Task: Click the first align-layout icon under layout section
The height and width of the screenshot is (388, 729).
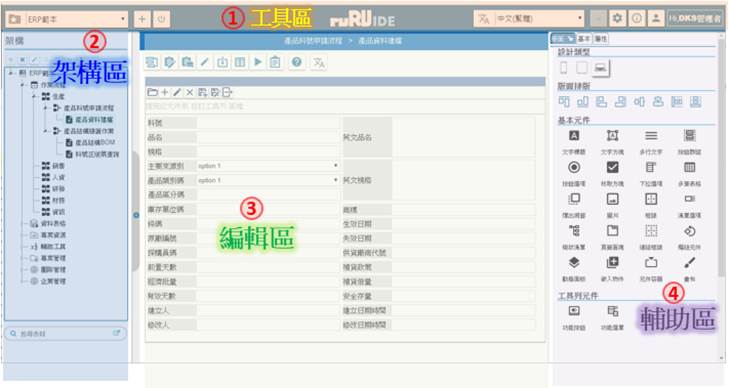Action: tap(564, 101)
